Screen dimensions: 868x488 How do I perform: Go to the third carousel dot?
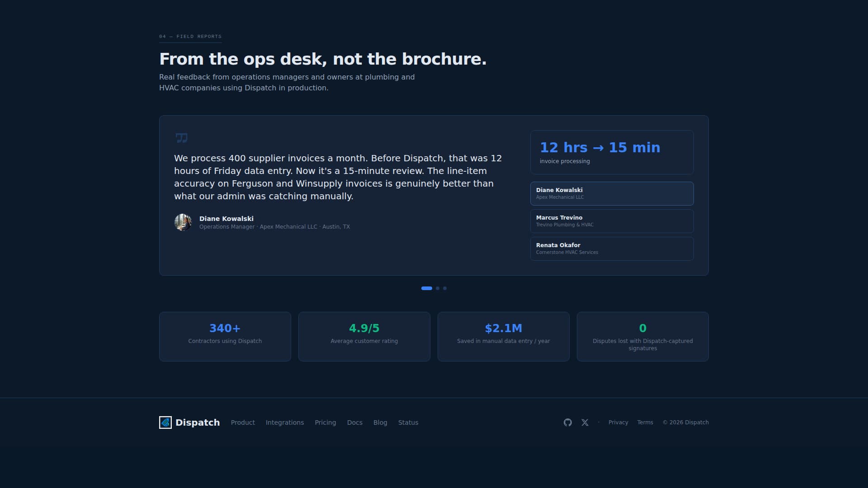[x=445, y=288]
